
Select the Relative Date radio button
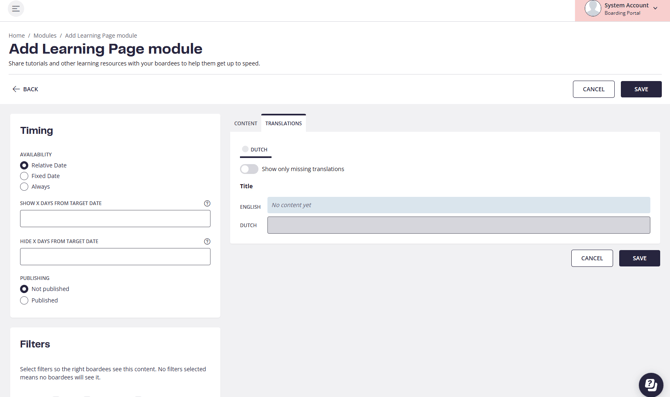(x=24, y=165)
